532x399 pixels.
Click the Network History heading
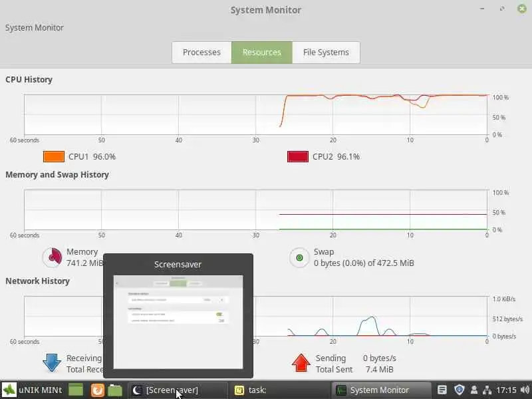pyautogui.click(x=37, y=281)
